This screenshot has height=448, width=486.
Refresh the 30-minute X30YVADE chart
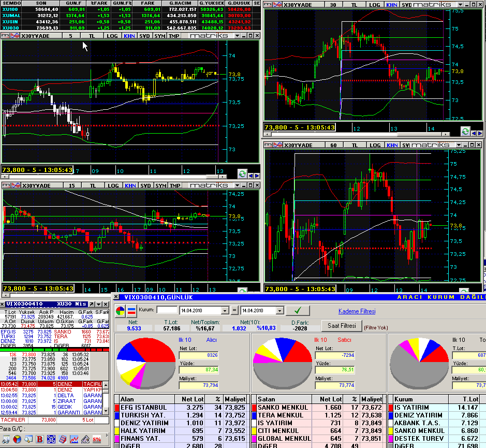(465, 131)
